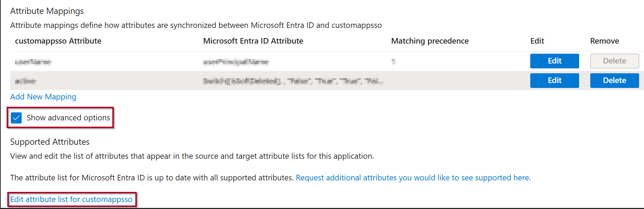The image size is (644, 209).
Task: Click the matching precedence value in first row
Action: [393, 62]
